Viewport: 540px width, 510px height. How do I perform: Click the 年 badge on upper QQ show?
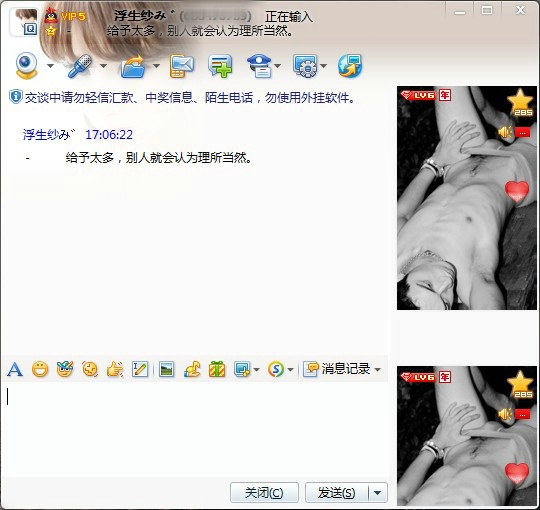click(445, 95)
